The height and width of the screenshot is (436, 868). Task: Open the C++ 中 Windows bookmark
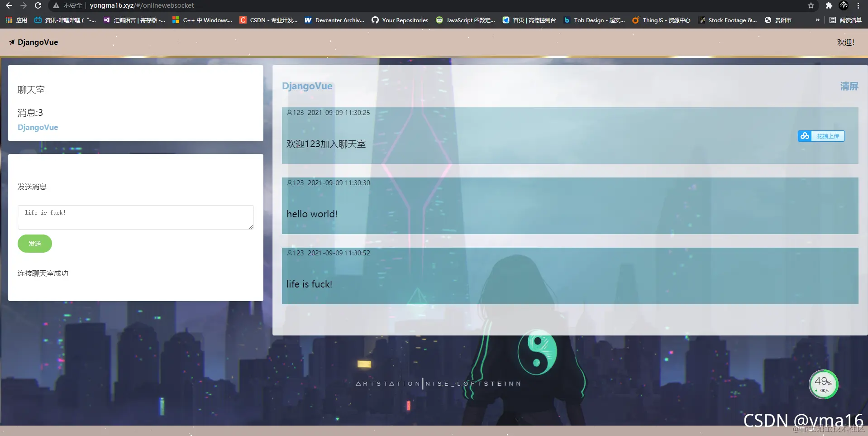pyautogui.click(x=202, y=20)
